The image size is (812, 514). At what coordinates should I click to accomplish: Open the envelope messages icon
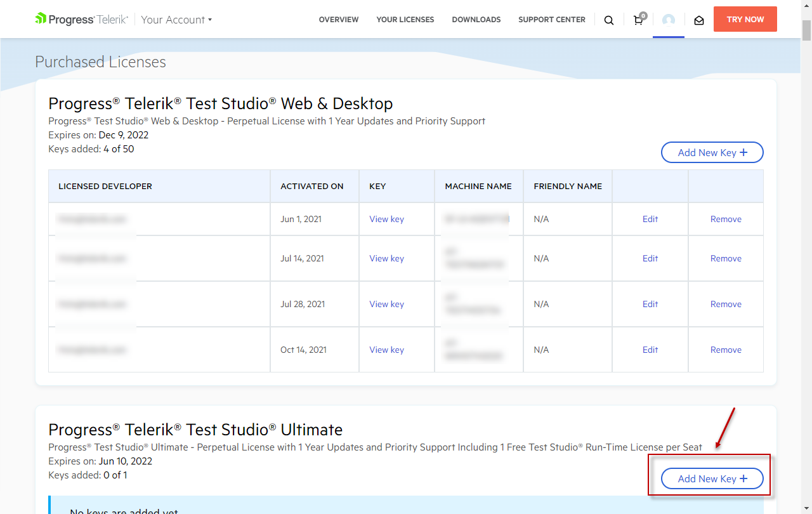coord(699,20)
